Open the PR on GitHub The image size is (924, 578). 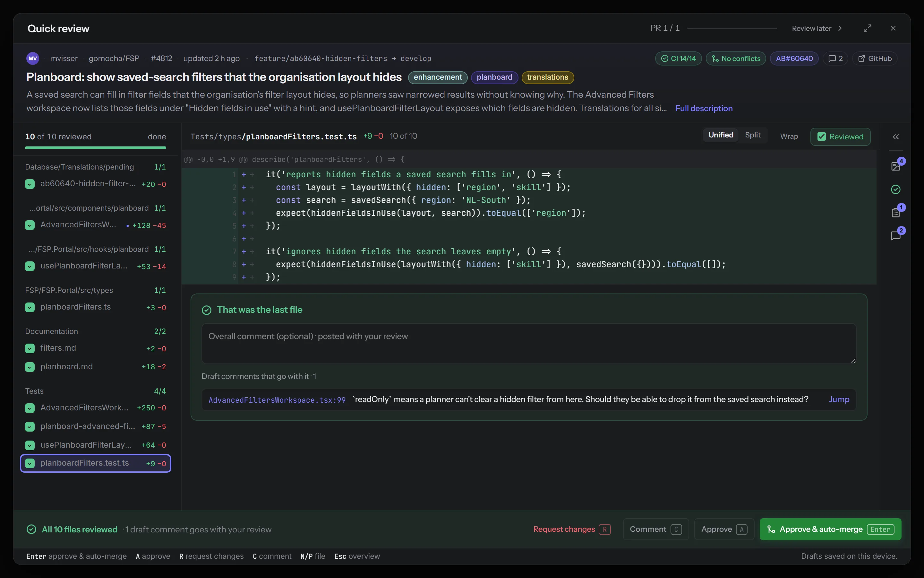point(875,58)
